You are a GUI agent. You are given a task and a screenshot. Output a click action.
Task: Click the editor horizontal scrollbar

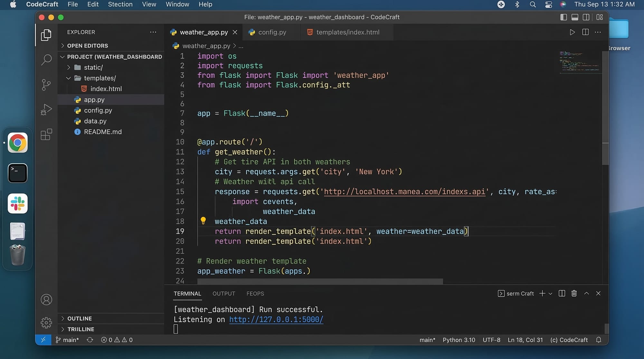pos(320,281)
